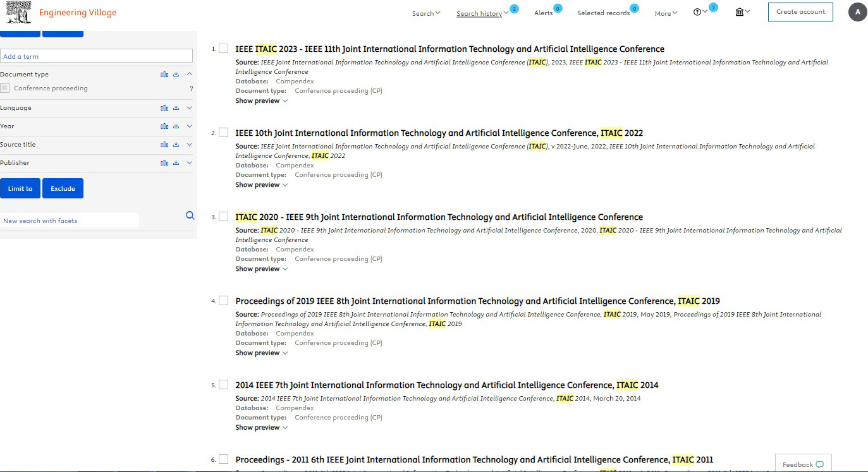868x472 pixels.
Task: Show preview for ITAIC 2014 record
Action: (262, 428)
